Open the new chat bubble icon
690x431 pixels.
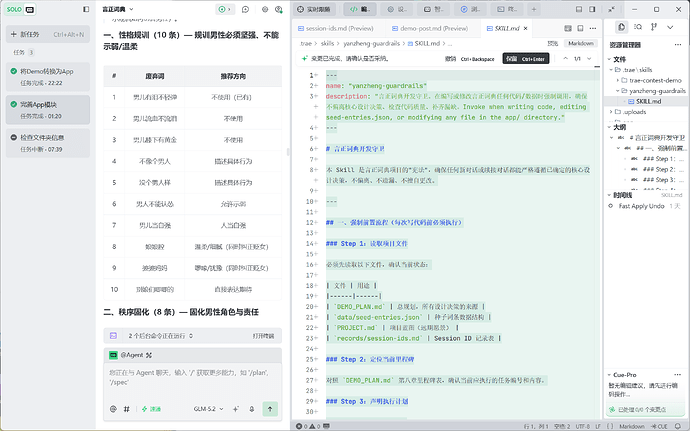[x=246, y=9]
